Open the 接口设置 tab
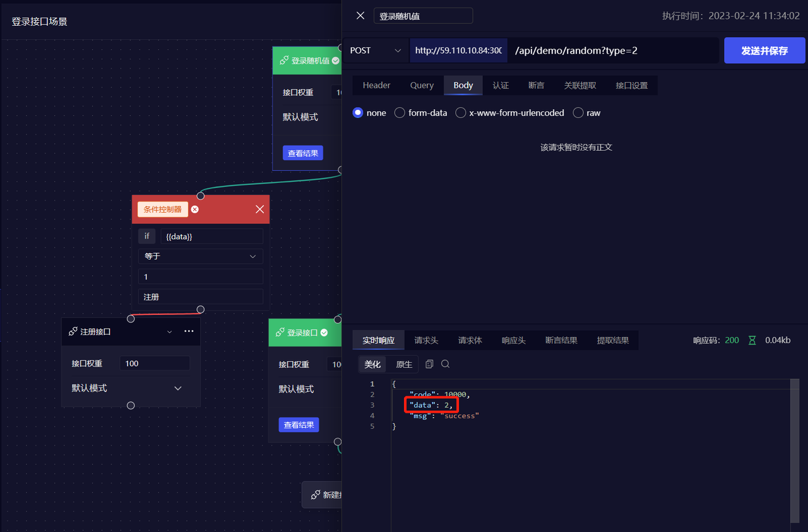 (631, 85)
